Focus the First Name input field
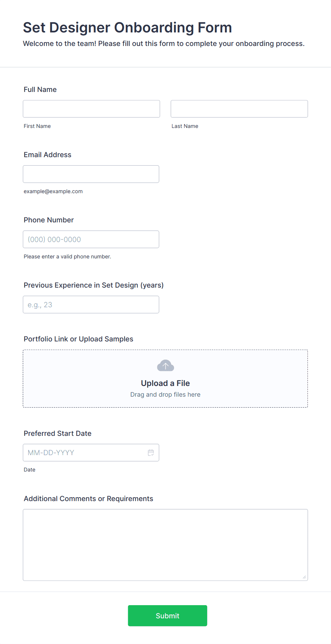Screen dimensions: 331x644 pos(91,109)
